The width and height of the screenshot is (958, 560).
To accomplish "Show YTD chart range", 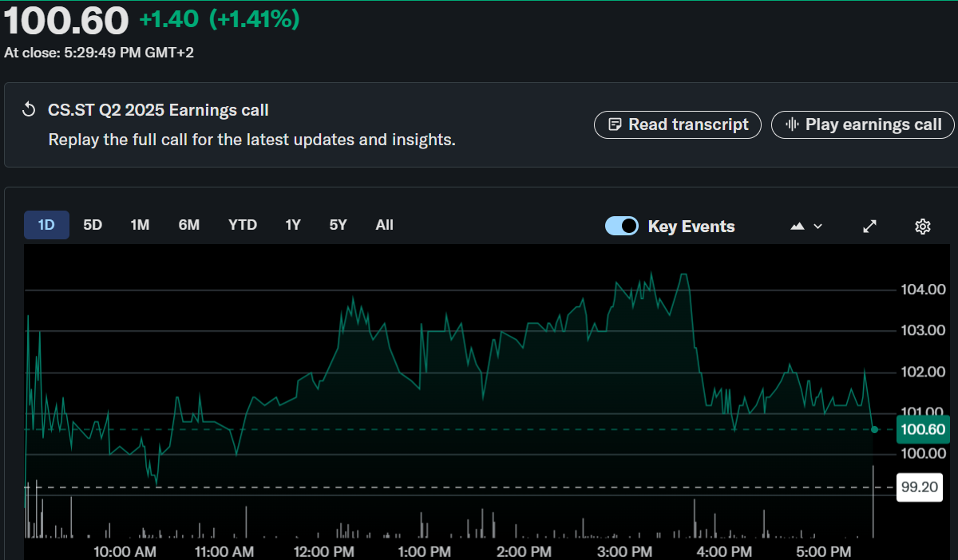I will [x=243, y=225].
